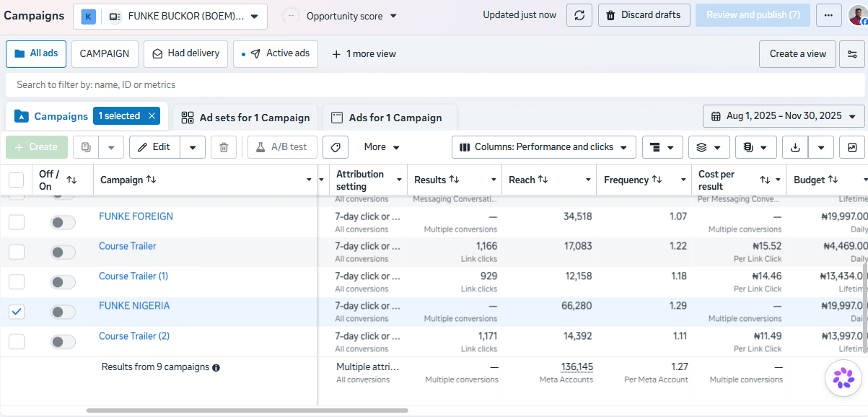Screen dimensions: 868x417
Task: Open the filter settings sliders icon
Action: coord(852,54)
